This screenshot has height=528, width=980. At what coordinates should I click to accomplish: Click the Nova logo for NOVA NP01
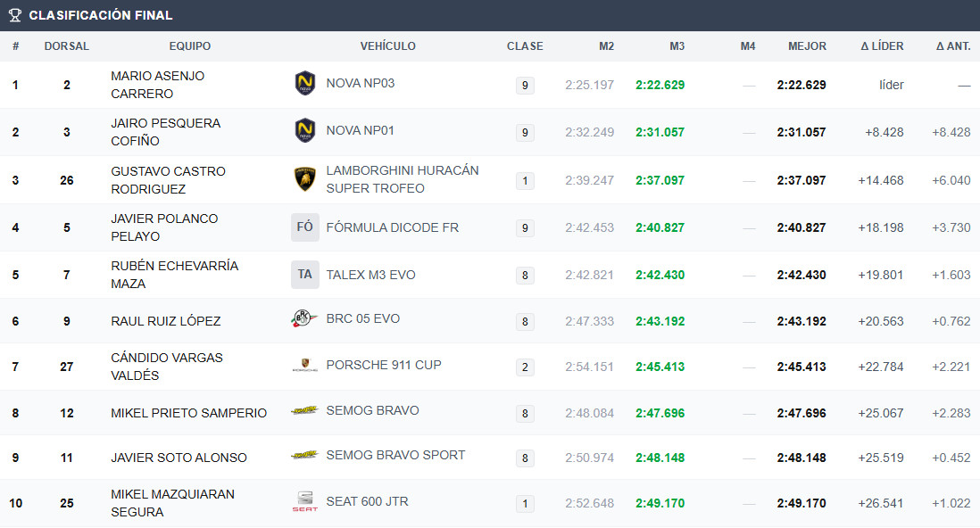point(305,130)
